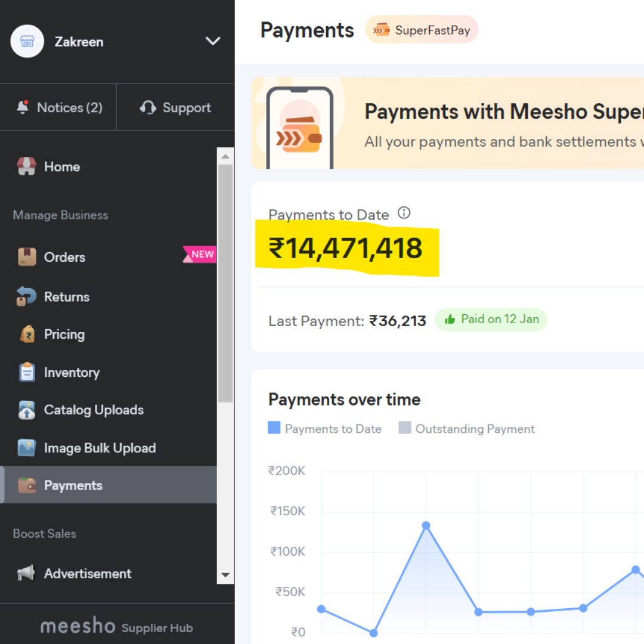The image size is (644, 644).
Task: Open Notices bell icon
Action: [x=23, y=107]
